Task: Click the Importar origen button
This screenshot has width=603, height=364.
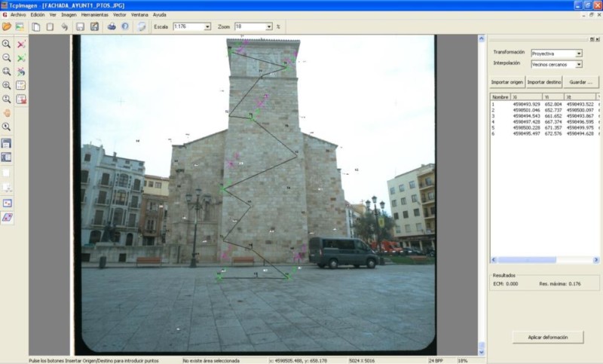Action: (506, 81)
